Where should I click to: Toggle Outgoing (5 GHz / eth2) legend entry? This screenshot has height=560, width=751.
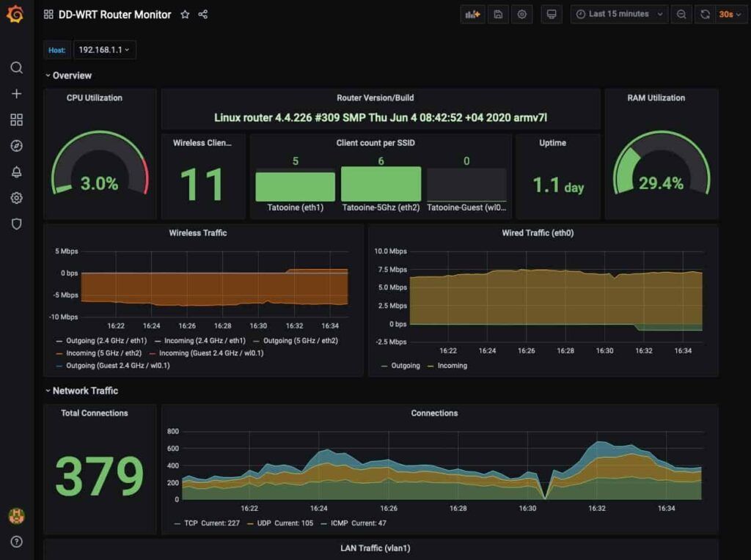point(300,341)
